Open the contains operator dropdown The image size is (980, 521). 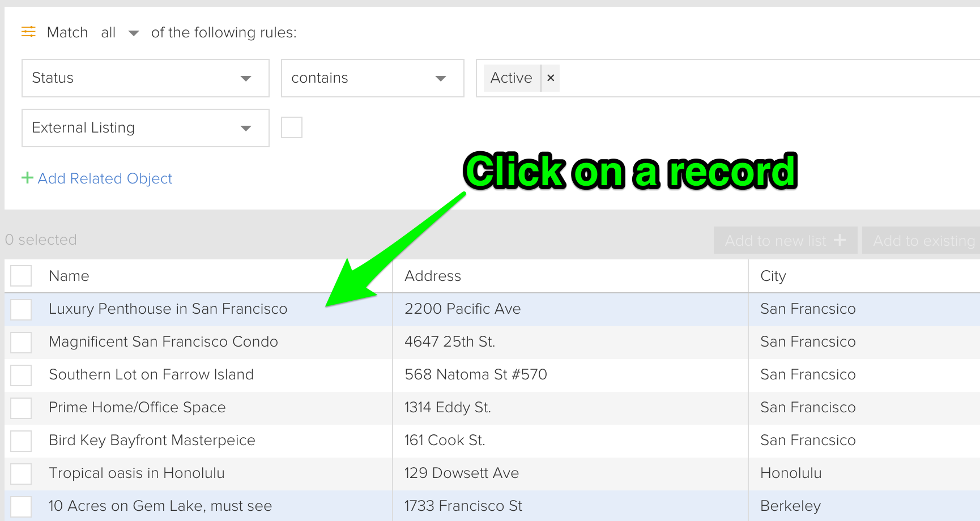click(372, 78)
